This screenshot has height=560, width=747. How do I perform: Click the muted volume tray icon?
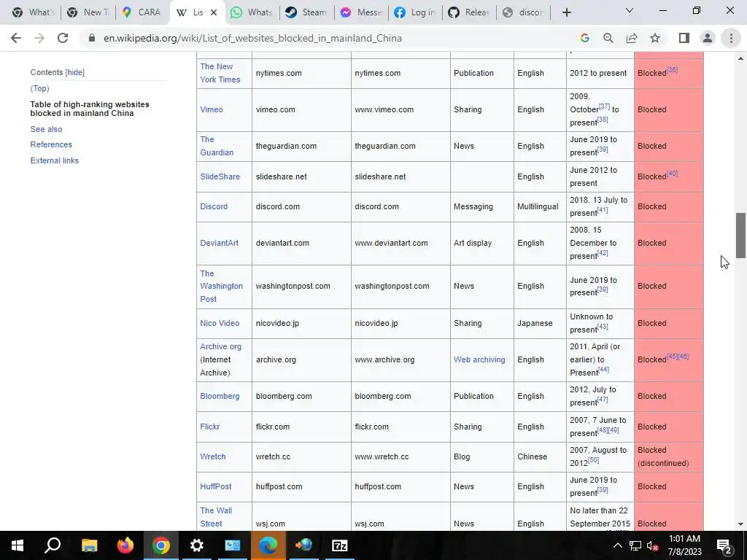point(653,545)
